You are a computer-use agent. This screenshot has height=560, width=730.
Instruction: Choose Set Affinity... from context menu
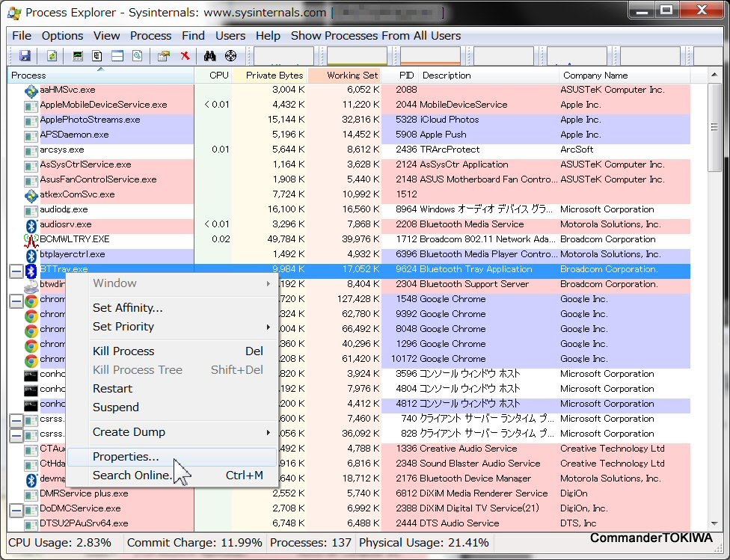pos(173,308)
